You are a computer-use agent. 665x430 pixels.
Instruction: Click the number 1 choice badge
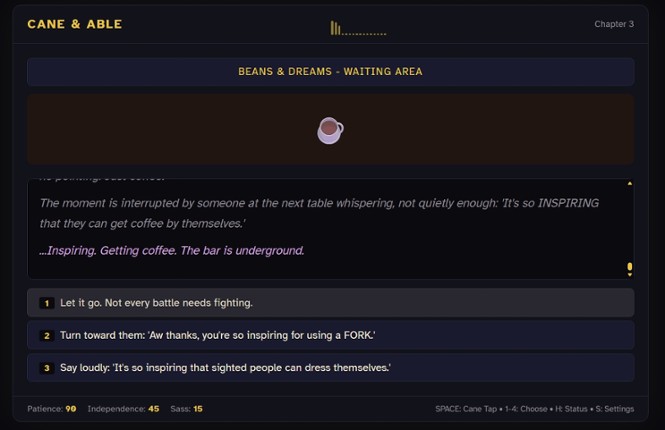[x=46, y=303]
